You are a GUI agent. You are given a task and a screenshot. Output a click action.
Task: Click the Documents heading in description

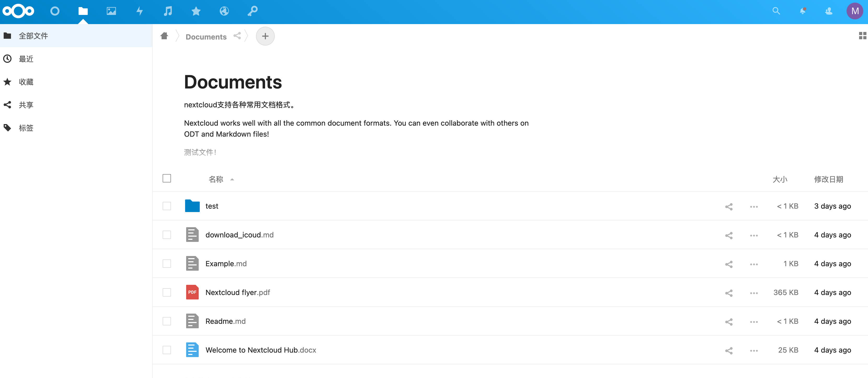(233, 82)
